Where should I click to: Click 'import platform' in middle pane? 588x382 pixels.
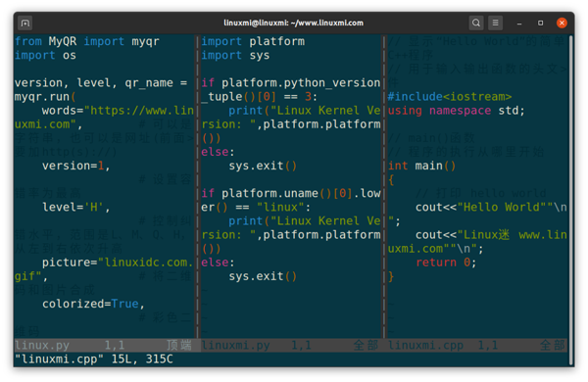[x=253, y=41]
